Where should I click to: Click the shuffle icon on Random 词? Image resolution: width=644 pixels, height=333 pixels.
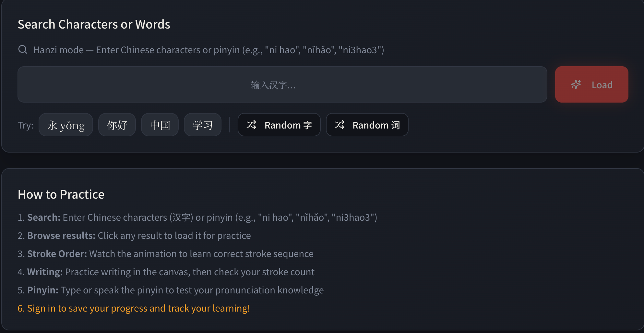tap(339, 125)
